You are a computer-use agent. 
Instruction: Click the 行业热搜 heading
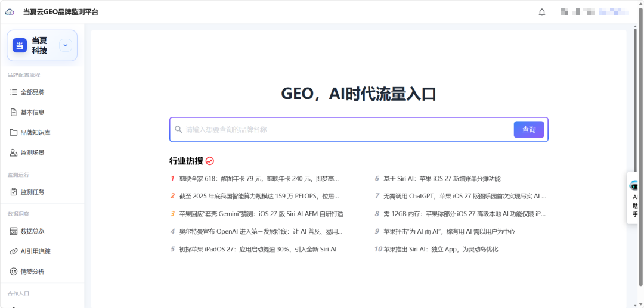186,161
